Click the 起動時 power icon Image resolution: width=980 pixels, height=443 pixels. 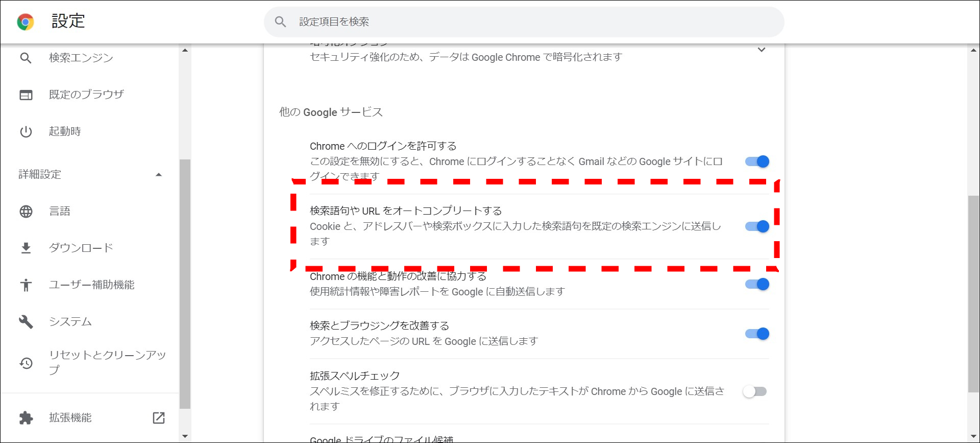click(x=26, y=131)
